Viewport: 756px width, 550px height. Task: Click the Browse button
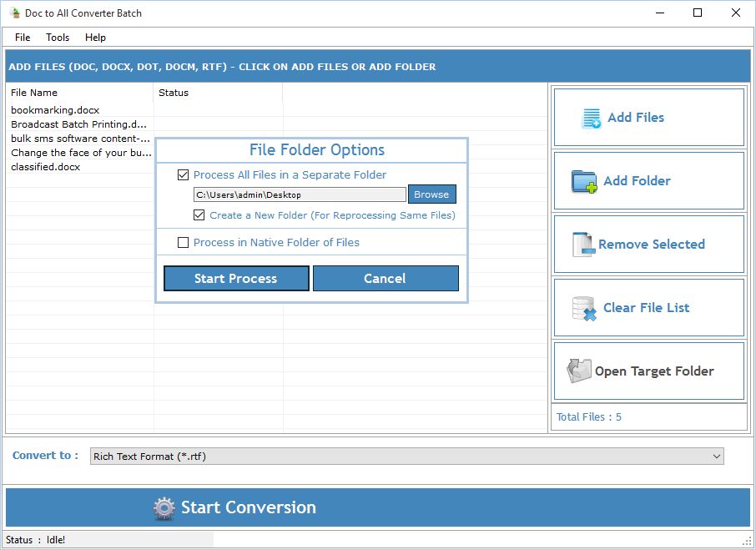click(x=431, y=194)
